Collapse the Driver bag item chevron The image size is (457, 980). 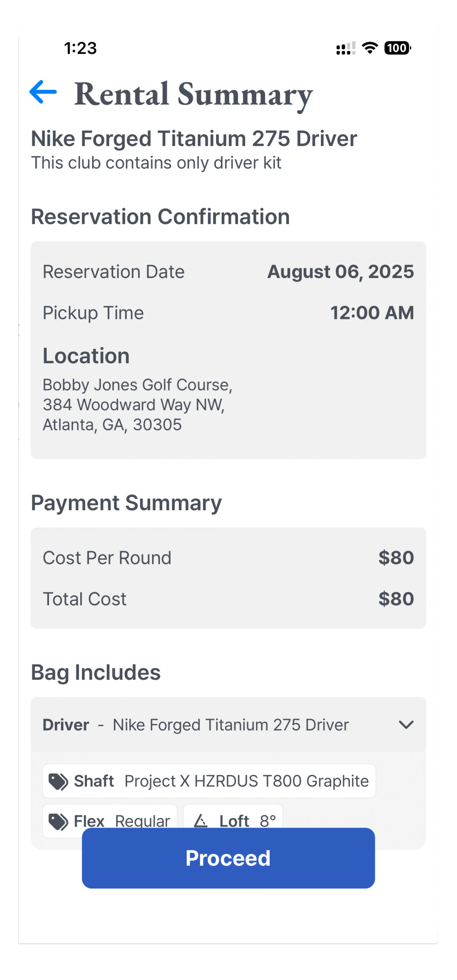pos(406,725)
